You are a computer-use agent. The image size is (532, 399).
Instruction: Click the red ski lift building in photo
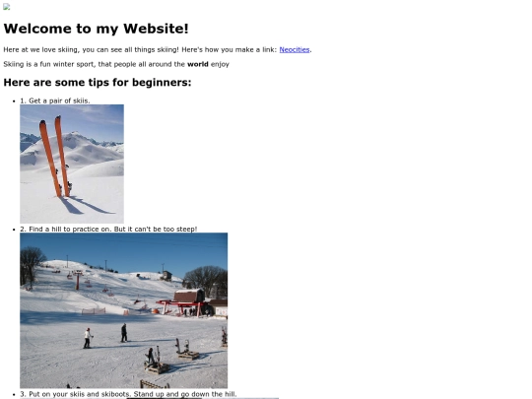[x=185, y=302]
